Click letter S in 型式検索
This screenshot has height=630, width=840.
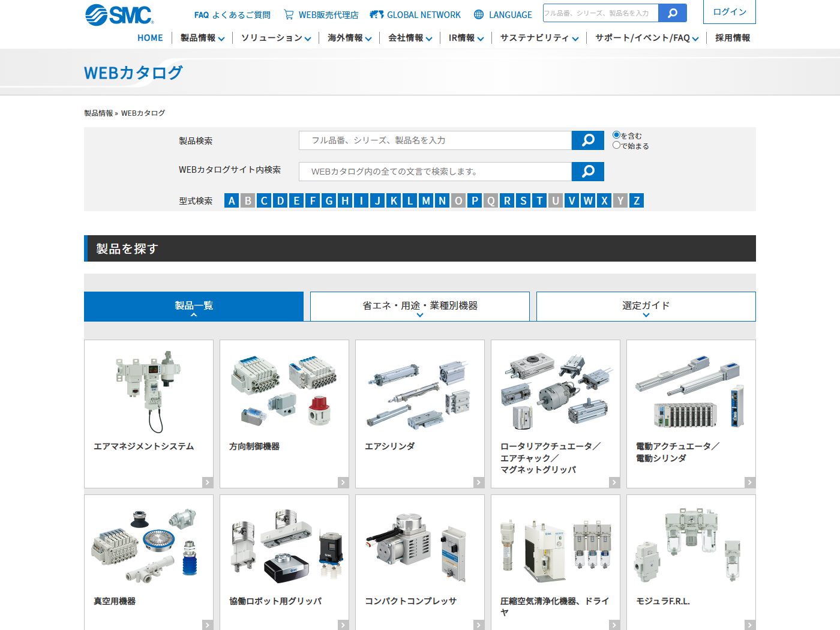[523, 200]
